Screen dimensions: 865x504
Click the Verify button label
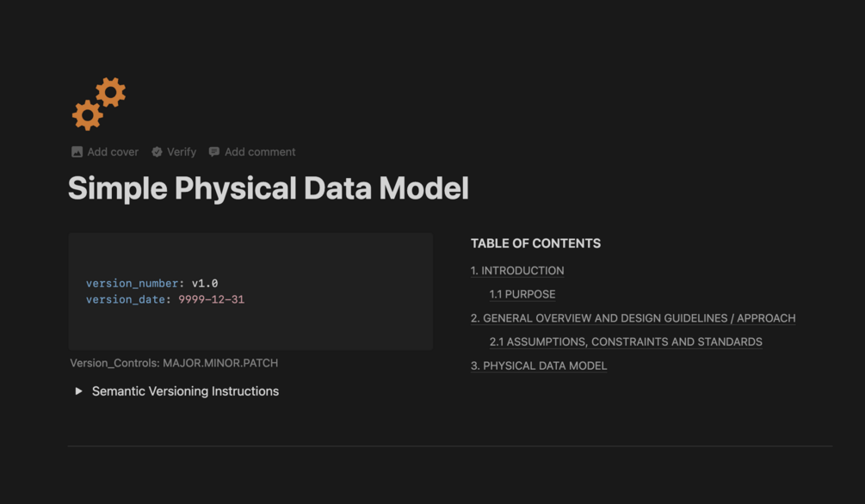pos(182,152)
